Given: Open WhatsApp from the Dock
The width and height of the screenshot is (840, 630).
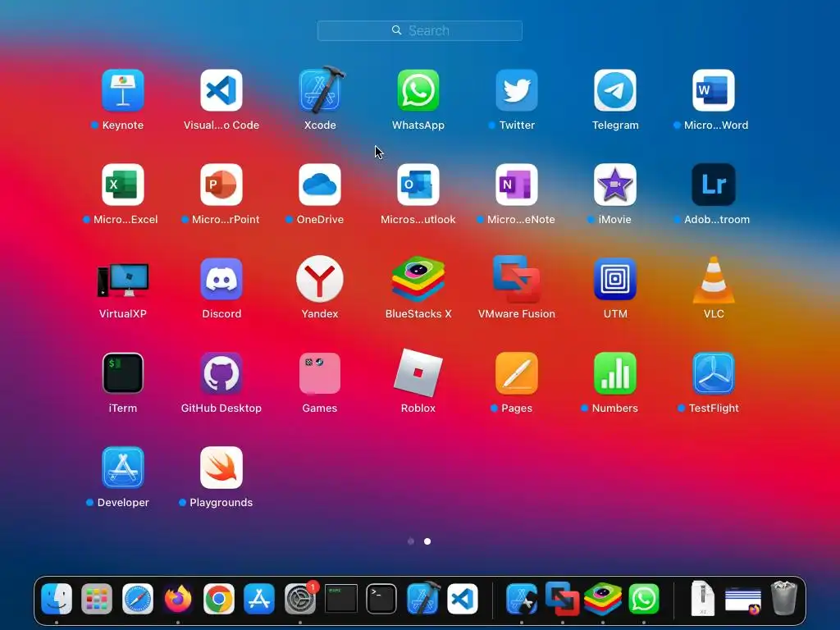Looking at the screenshot, I should [x=643, y=599].
